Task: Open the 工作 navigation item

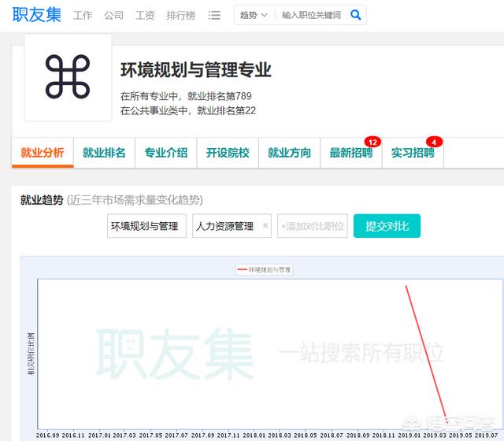Action: pyautogui.click(x=83, y=15)
